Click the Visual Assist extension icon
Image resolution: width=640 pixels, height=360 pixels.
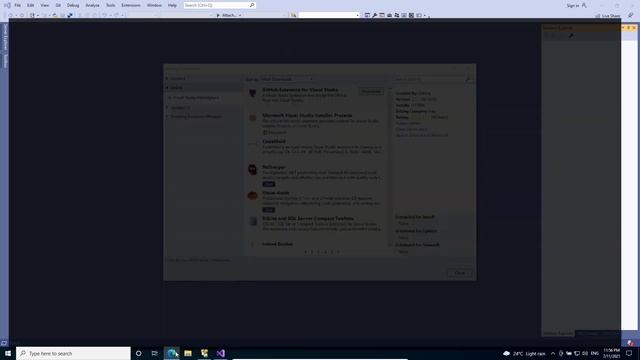click(253, 196)
